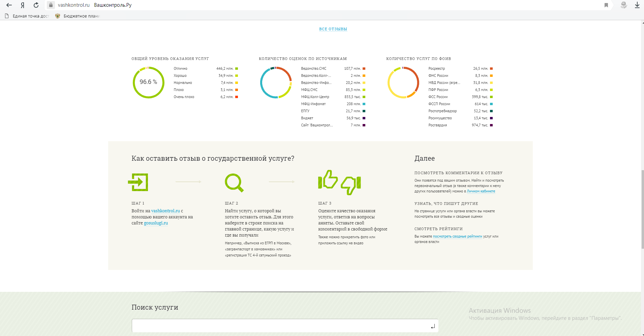Click the green swatch next to Отлично
644x336 pixels.
pos(237,68)
